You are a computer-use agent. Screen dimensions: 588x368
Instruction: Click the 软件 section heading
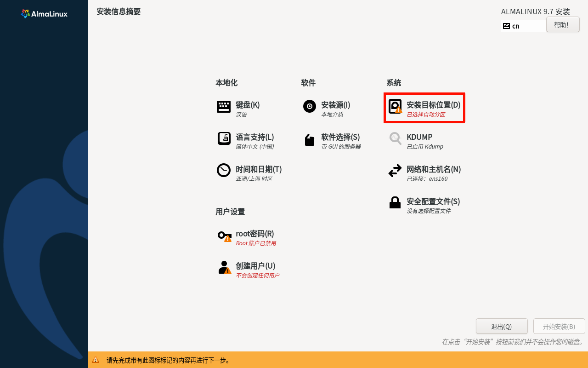308,83
